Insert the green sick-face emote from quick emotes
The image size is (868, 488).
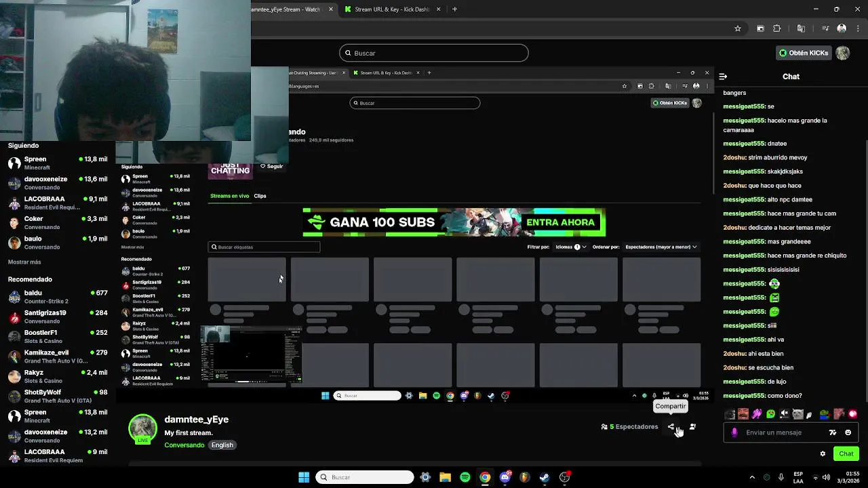[x=770, y=414]
